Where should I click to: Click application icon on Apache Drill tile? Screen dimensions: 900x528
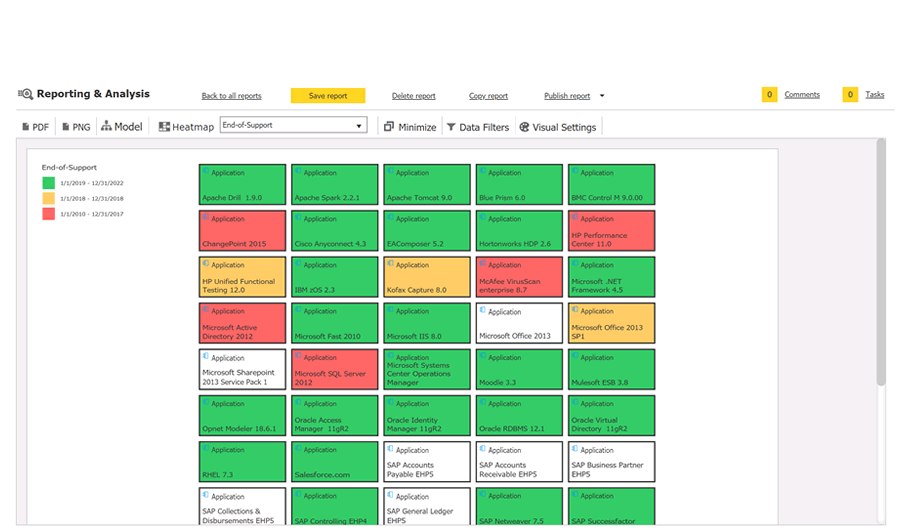[x=205, y=172]
